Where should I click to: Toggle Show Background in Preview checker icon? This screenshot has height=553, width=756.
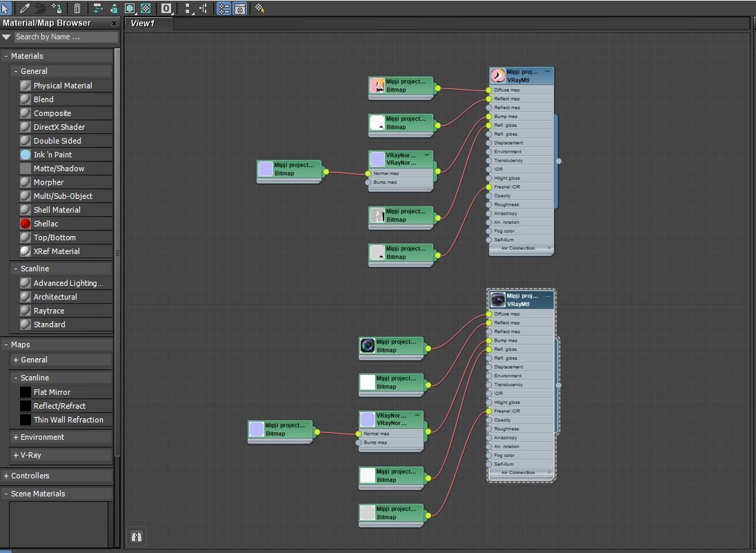[145, 8]
